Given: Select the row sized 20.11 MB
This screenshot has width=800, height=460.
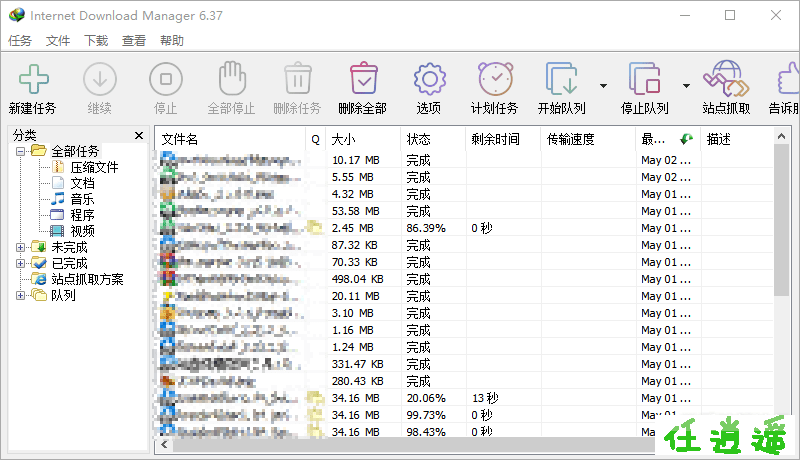Looking at the screenshot, I should 464,296.
